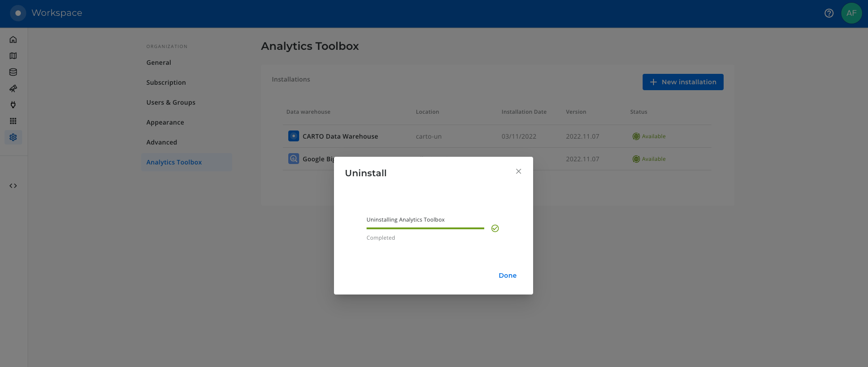868x367 pixels.
Task: Open Data Explorer database icon
Action: [13, 72]
